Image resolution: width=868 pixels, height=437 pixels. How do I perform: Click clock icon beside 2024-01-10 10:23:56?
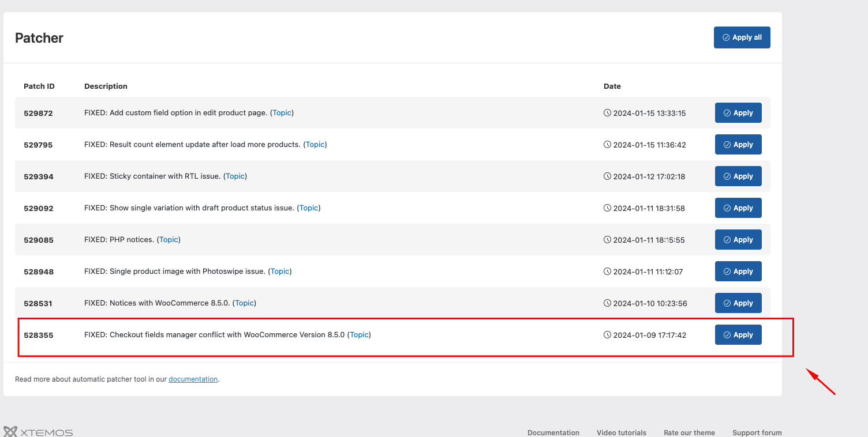pyautogui.click(x=607, y=303)
